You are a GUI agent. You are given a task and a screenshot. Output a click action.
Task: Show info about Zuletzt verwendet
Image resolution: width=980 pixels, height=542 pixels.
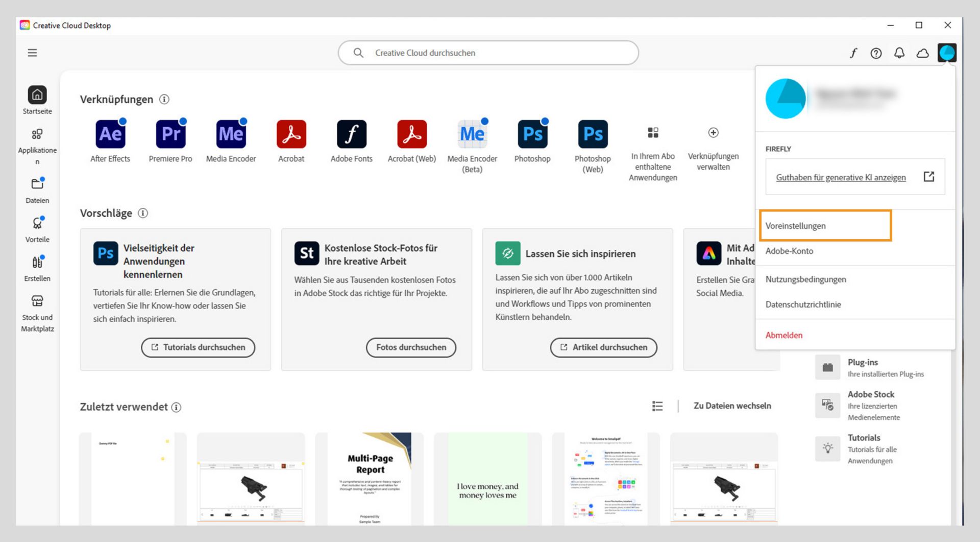point(176,407)
